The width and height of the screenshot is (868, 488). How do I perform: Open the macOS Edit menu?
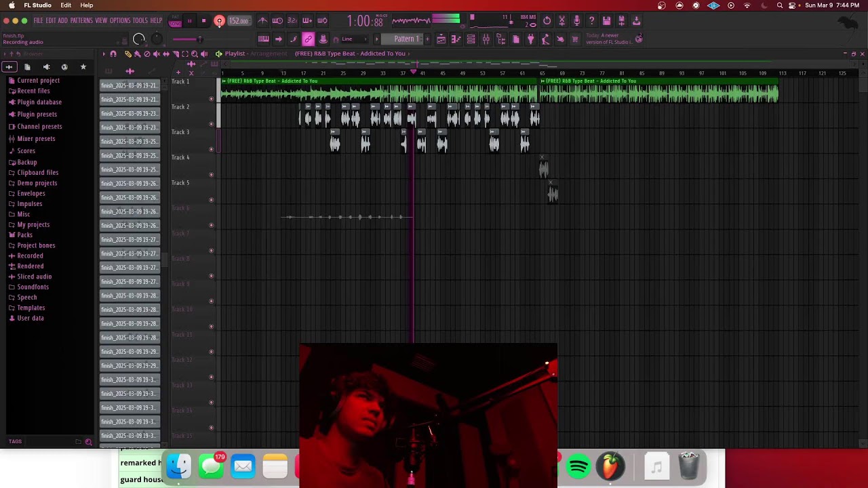66,5
